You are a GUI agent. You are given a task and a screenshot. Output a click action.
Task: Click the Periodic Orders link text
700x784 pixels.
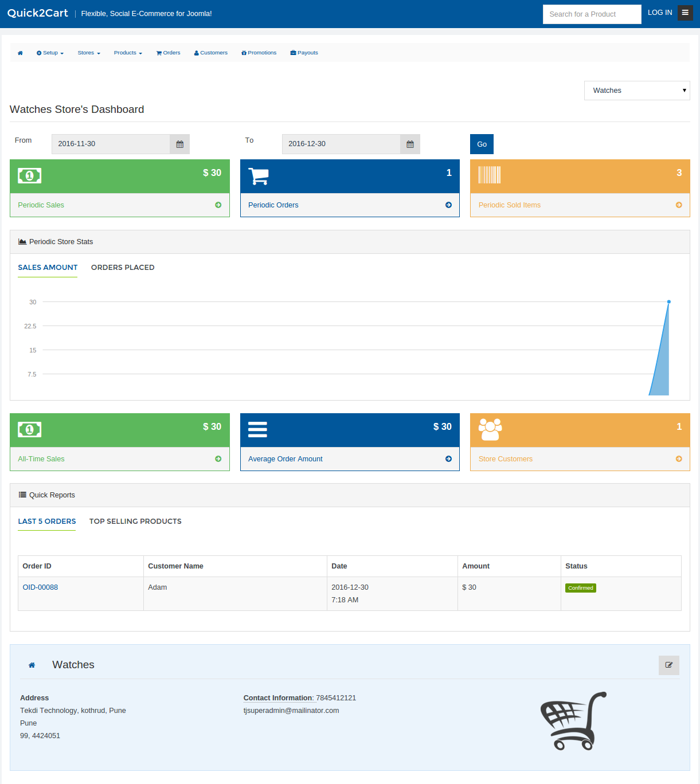coord(273,205)
